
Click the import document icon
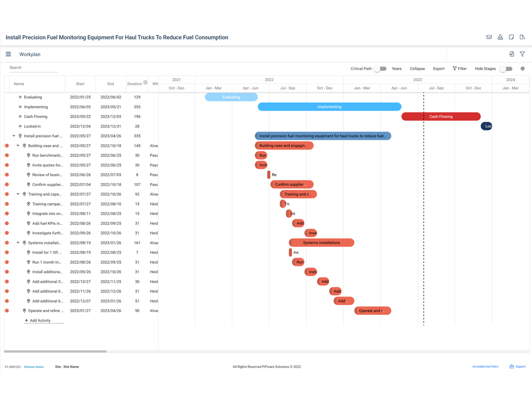point(511,54)
